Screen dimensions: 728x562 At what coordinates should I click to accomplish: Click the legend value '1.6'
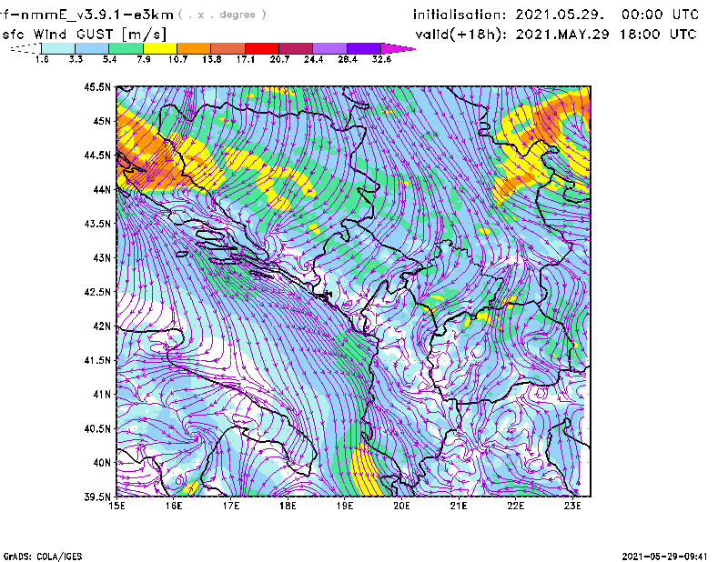(x=42, y=59)
